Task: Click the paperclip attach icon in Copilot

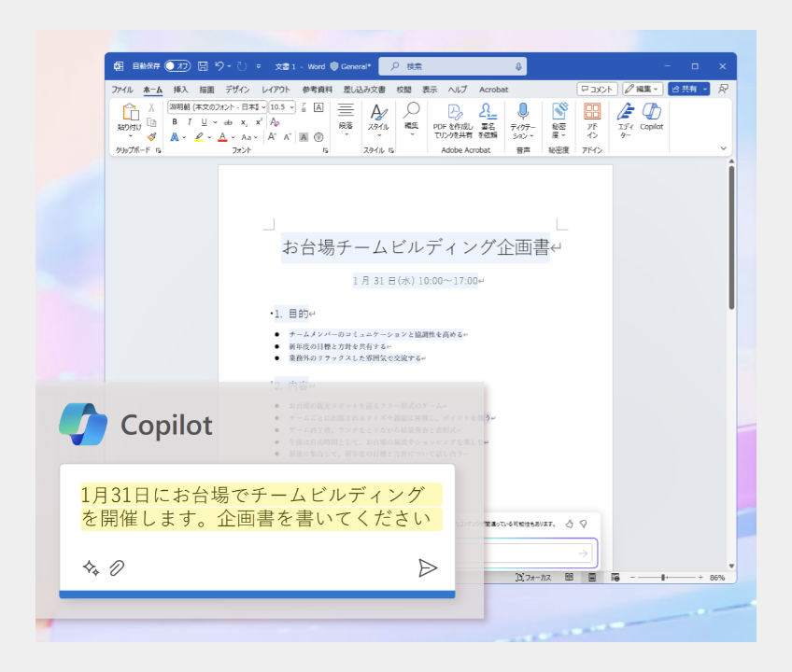Action: [x=117, y=567]
